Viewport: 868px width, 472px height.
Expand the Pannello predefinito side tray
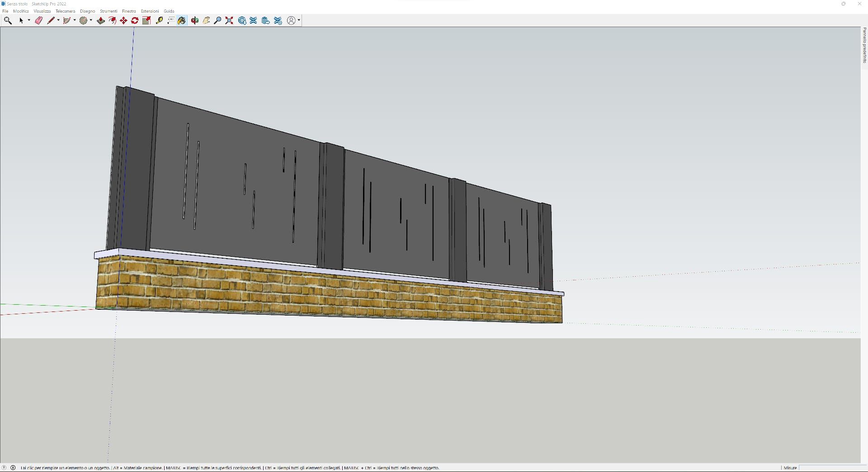[864, 45]
